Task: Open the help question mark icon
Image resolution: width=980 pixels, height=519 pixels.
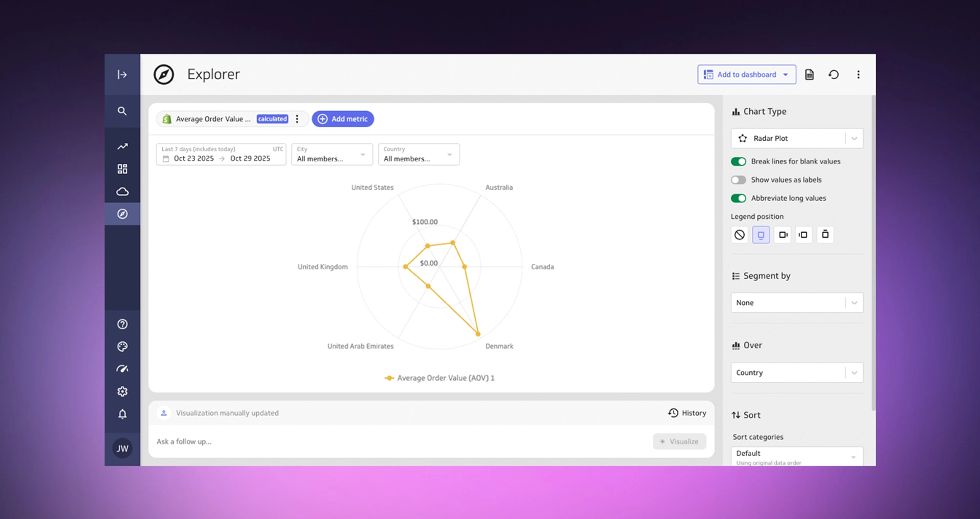Action: click(x=122, y=324)
